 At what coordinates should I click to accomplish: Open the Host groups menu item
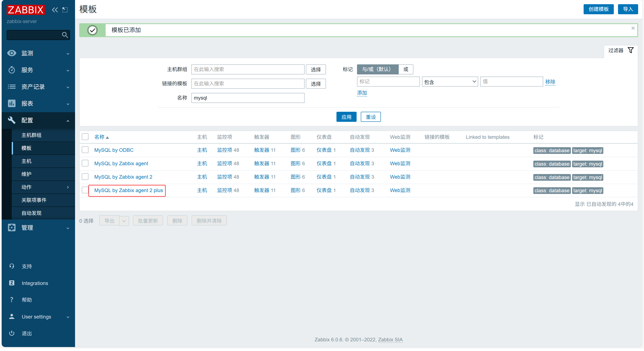tap(43, 135)
